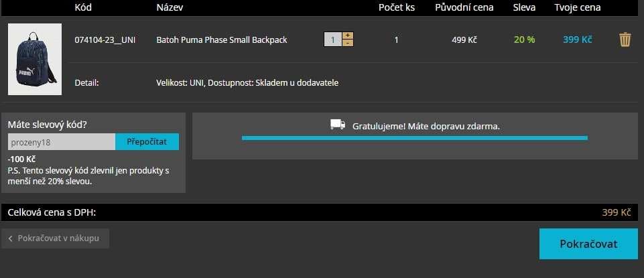Remove the Puma backpack with trash icon

tap(625, 40)
